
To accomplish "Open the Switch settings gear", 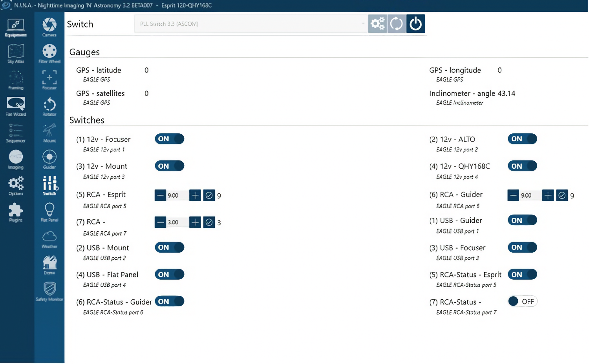I will (x=377, y=24).
